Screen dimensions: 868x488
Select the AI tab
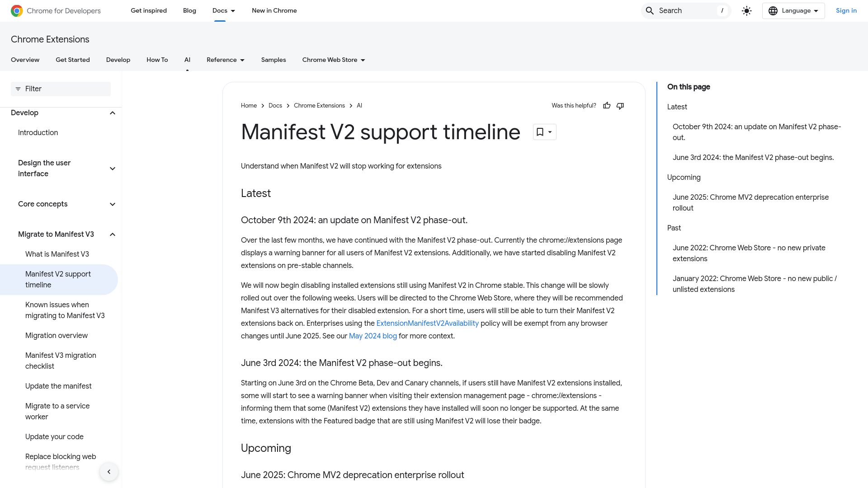click(x=187, y=60)
